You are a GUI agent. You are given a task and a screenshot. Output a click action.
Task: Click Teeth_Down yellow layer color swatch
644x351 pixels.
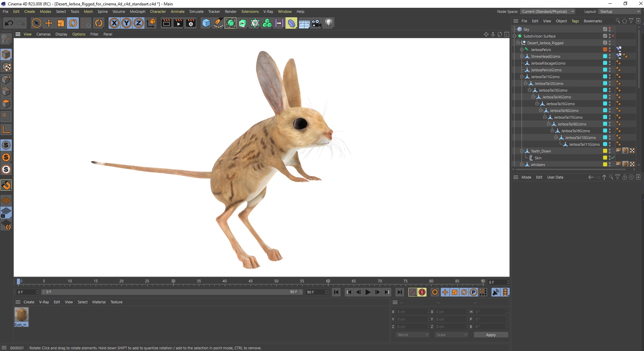605,151
